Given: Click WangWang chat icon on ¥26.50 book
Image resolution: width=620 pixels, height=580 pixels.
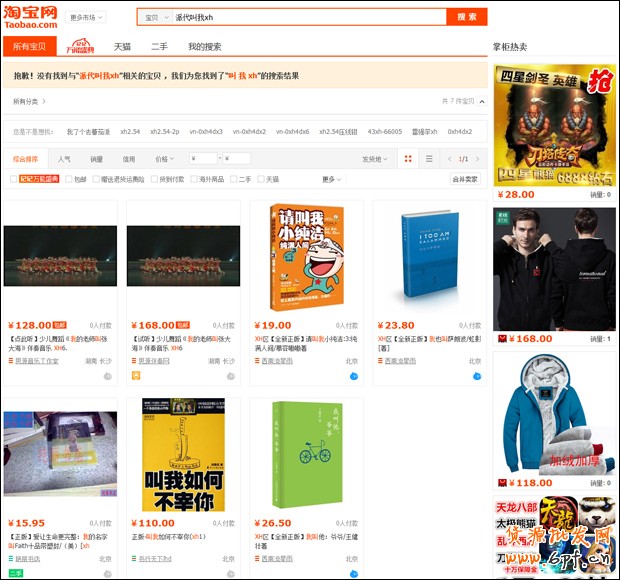Looking at the screenshot, I should [354, 573].
